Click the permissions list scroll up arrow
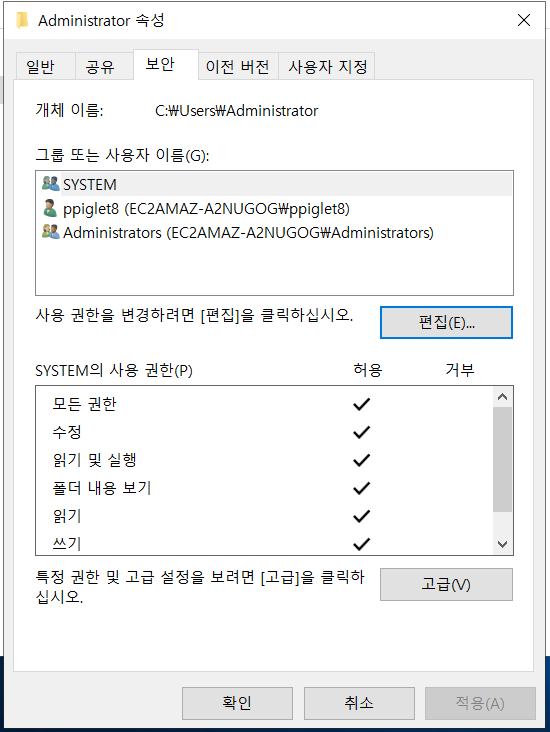 coord(502,397)
